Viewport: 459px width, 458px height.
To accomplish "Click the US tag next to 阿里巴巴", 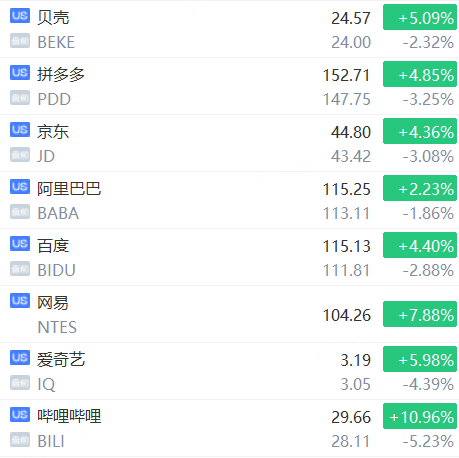I will click(x=20, y=187).
